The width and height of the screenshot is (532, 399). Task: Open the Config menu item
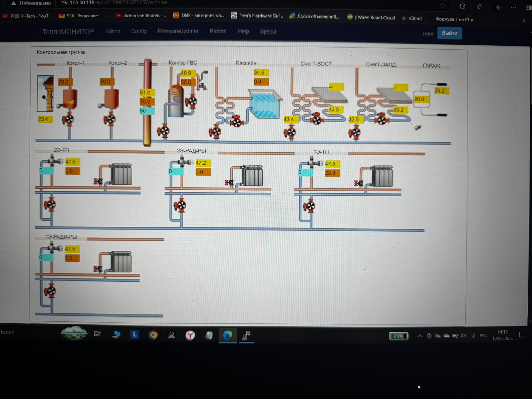(x=139, y=31)
